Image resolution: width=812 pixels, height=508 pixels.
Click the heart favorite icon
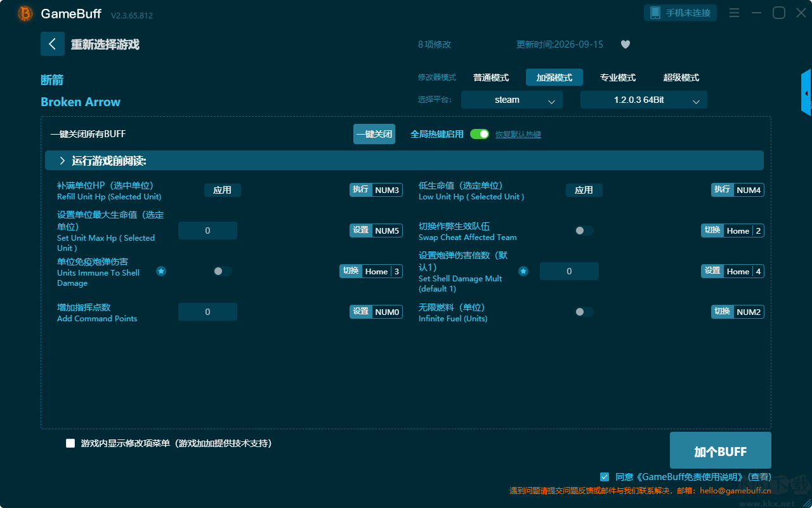click(625, 44)
